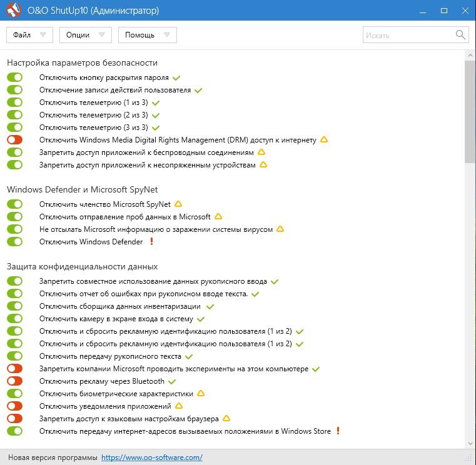Click the 'Новая версия программы' status text
Image resolution: width=476 pixels, height=465 pixels.
coord(53,457)
